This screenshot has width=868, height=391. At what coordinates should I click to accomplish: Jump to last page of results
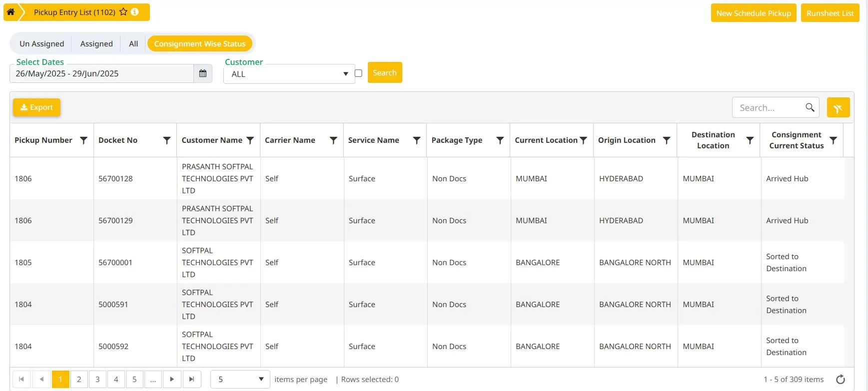coord(192,379)
